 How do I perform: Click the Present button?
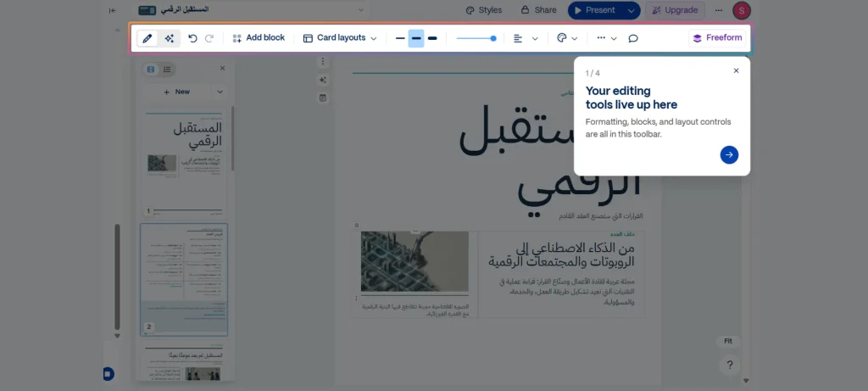595,10
